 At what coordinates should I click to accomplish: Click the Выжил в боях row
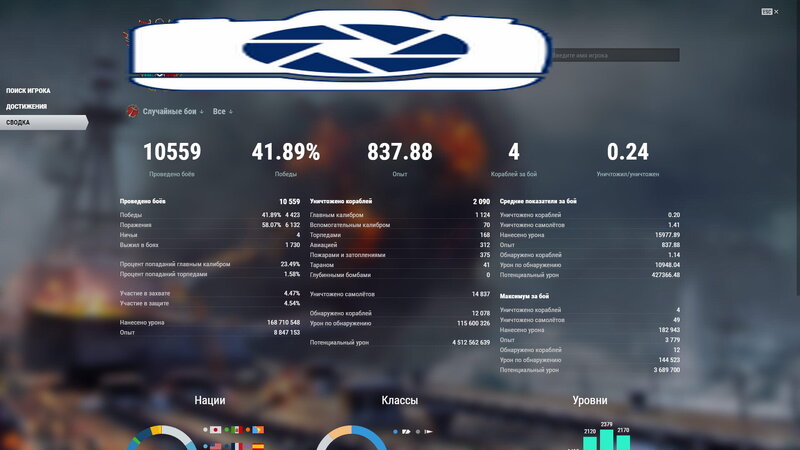coord(210,245)
